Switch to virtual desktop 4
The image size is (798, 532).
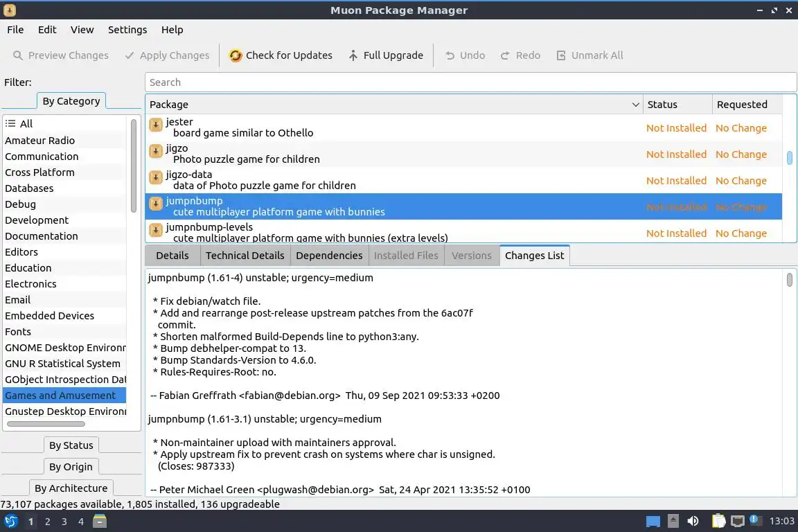click(81, 522)
